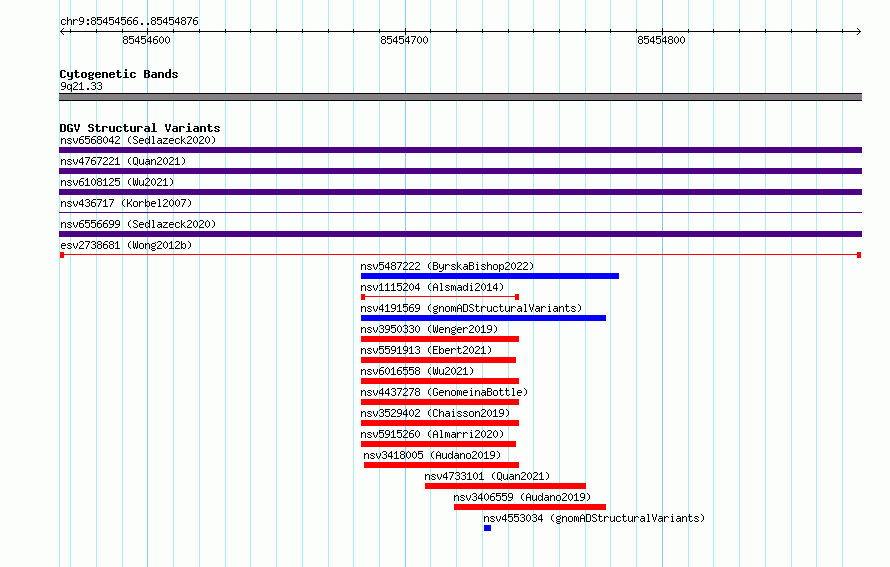Click the DGV Structural Variants track title

click(x=140, y=128)
